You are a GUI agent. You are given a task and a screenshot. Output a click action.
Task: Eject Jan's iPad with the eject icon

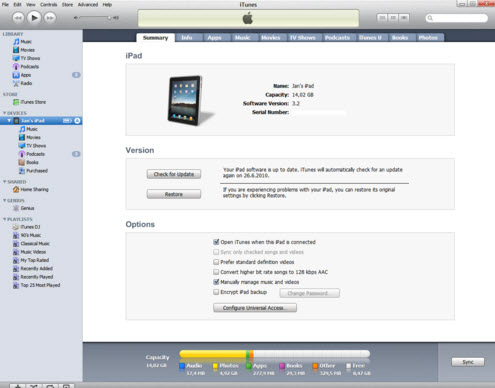click(x=77, y=121)
